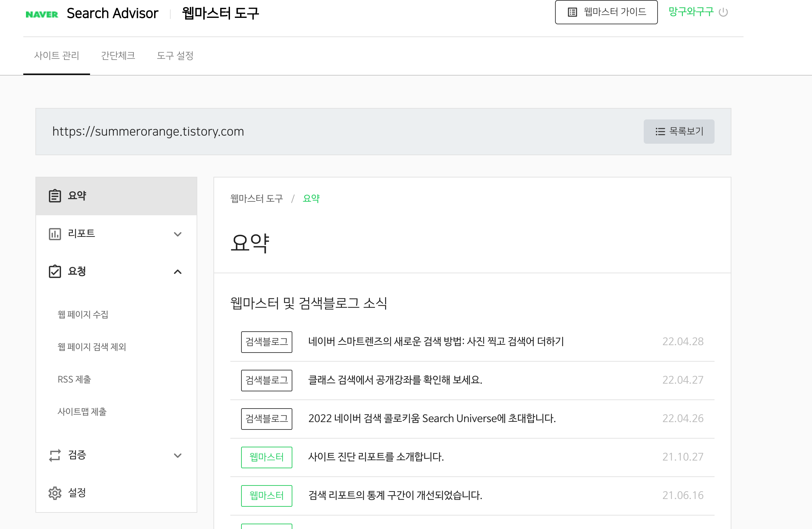The height and width of the screenshot is (529, 812).
Task: Click the 리포트 chart icon
Action: [x=55, y=234]
